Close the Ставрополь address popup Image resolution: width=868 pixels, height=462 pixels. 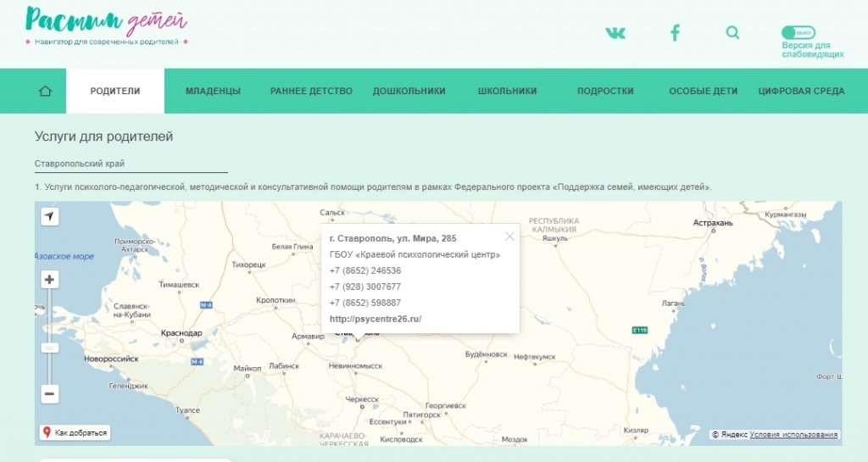pos(509,237)
